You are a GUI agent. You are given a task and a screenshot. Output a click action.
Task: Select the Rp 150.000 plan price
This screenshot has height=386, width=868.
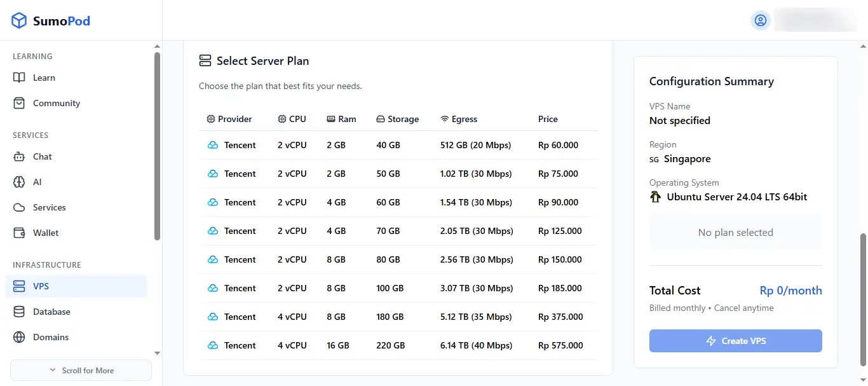[560, 259]
